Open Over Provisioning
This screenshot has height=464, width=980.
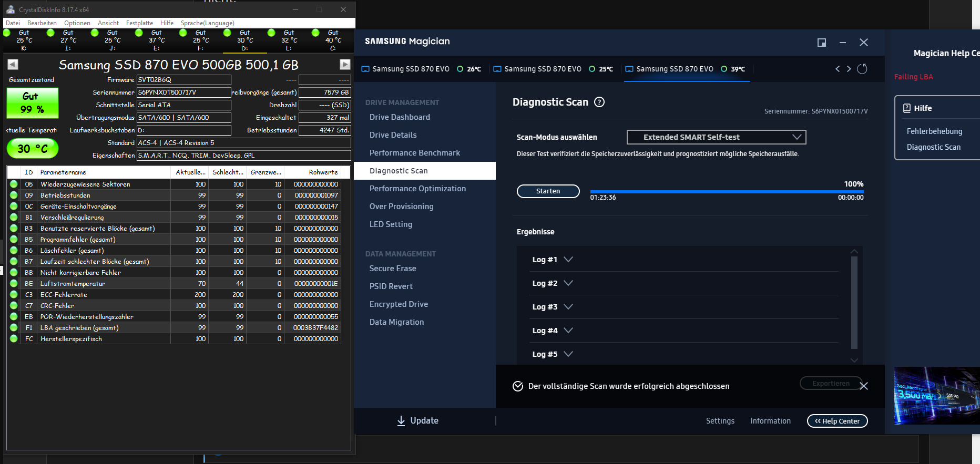coord(402,207)
